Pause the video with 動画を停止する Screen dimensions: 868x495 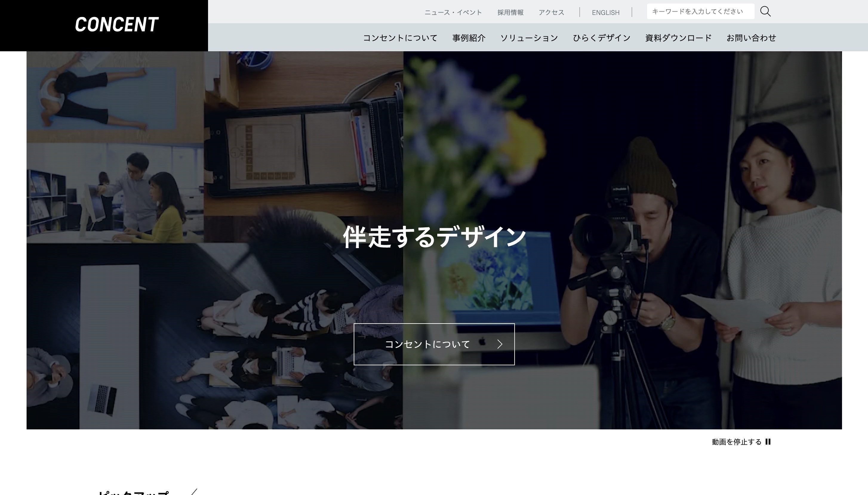pos(741,442)
